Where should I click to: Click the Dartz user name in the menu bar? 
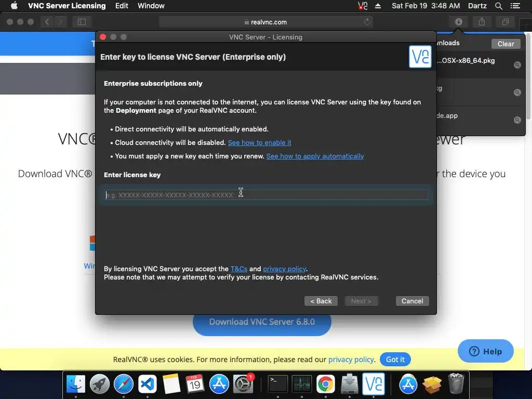(477, 6)
